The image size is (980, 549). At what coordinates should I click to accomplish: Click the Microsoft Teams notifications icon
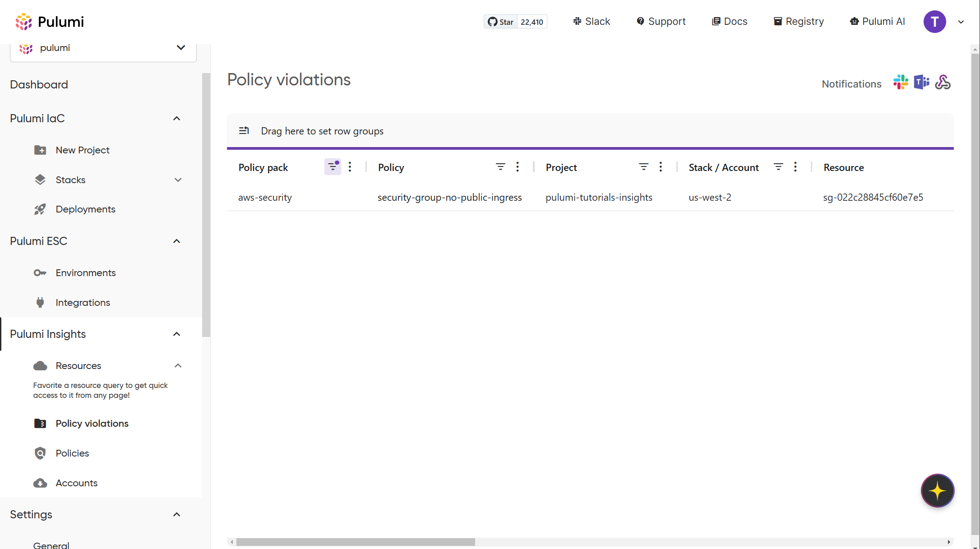click(x=921, y=83)
